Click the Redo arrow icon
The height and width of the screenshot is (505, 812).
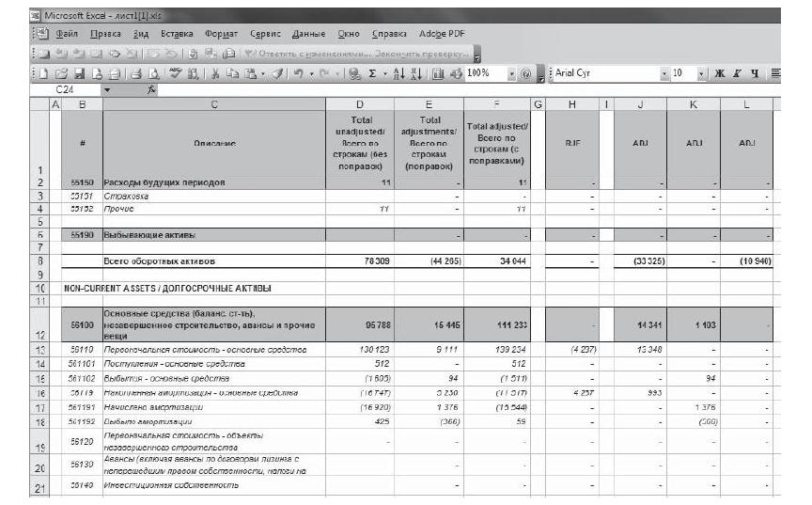pos(324,74)
